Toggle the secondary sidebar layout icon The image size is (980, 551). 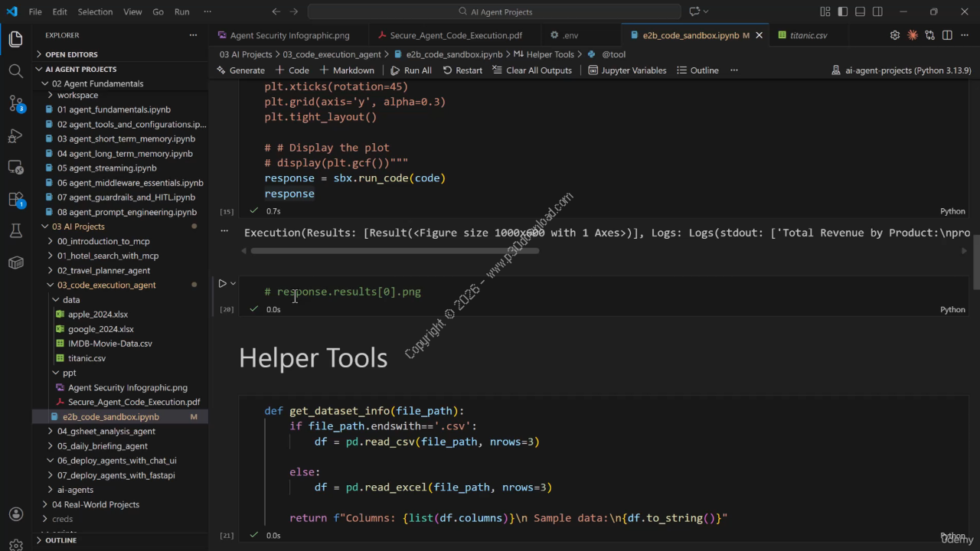coord(877,11)
